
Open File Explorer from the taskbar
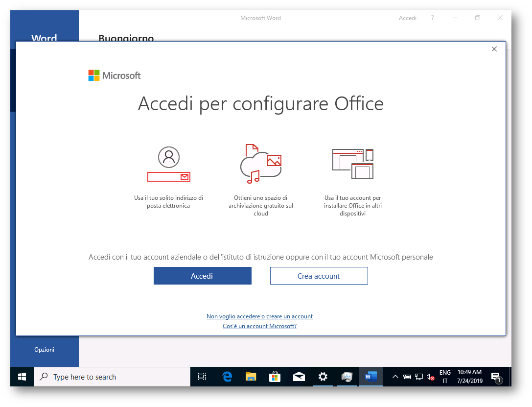click(251, 377)
